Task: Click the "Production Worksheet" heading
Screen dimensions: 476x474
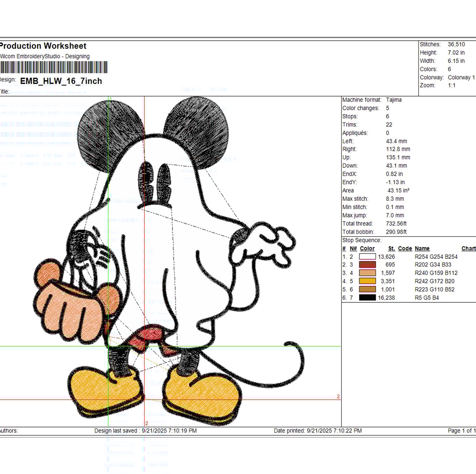Action: [43, 46]
